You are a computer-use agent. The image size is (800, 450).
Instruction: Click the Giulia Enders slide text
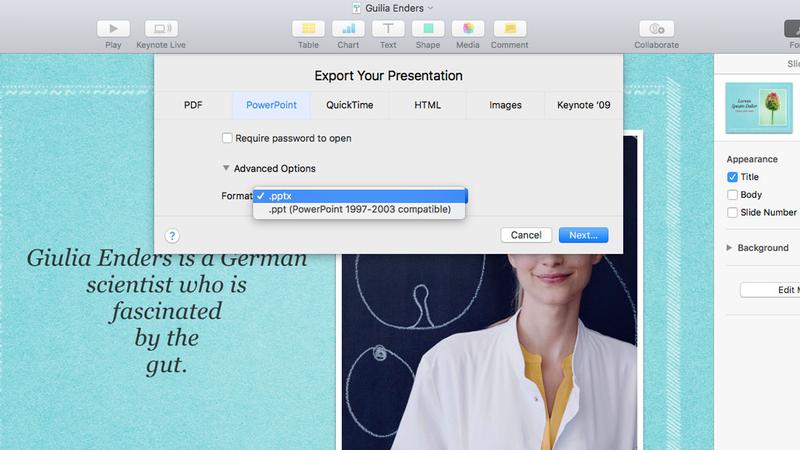pyautogui.click(x=167, y=311)
